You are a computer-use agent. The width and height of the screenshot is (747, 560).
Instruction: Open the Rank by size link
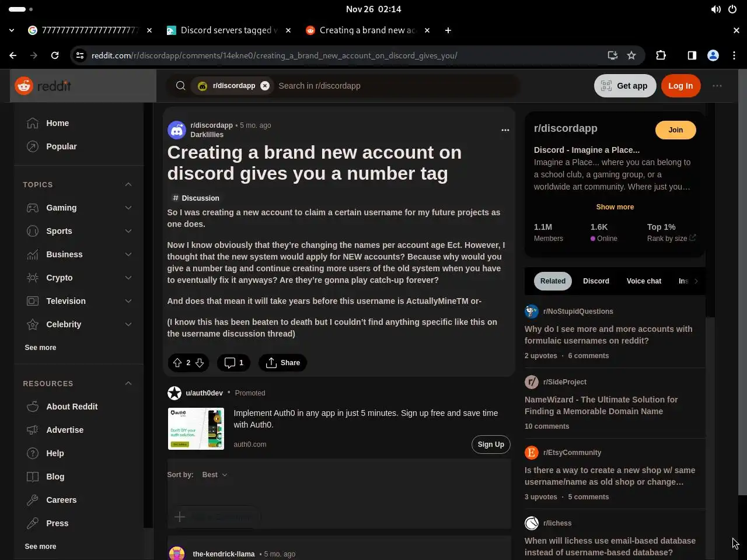point(671,239)
